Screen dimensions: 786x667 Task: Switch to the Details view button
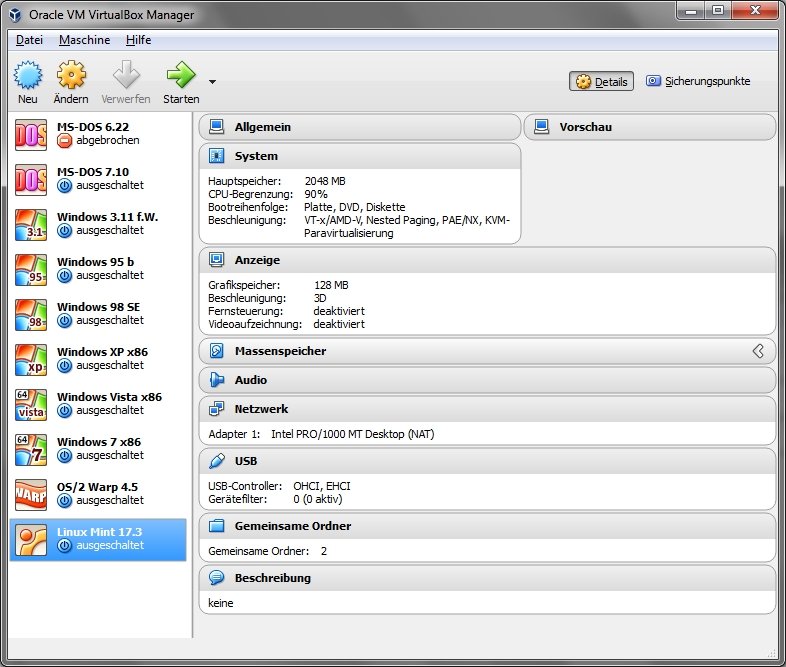pyautogui.click(x=601, y=82)
